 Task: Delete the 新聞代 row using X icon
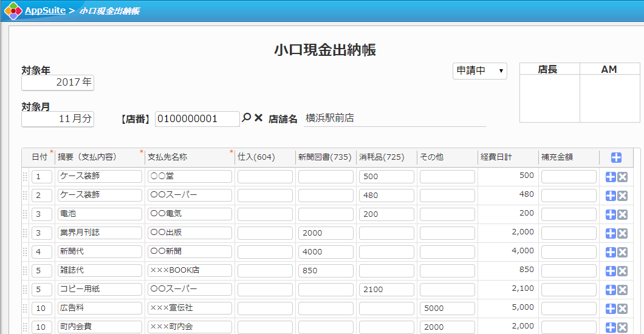(622, 252)
